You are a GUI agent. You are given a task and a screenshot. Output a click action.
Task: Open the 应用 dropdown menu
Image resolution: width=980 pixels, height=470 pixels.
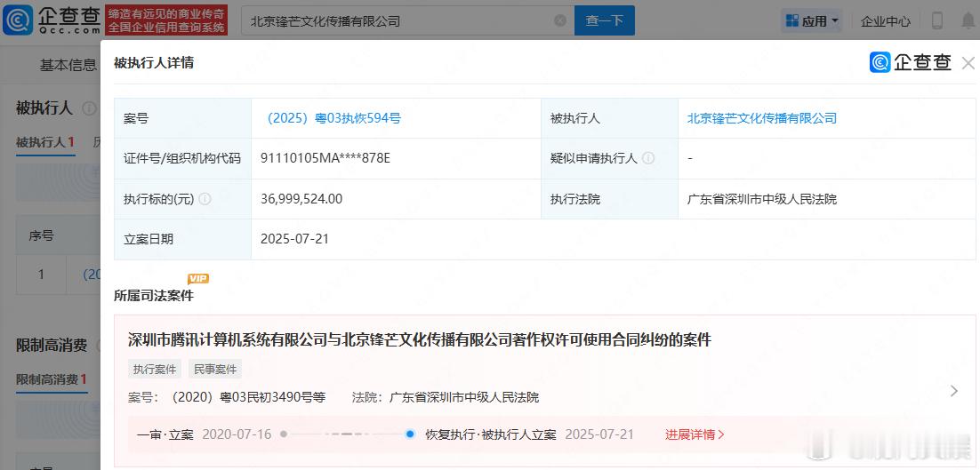[x=812, y=20]
